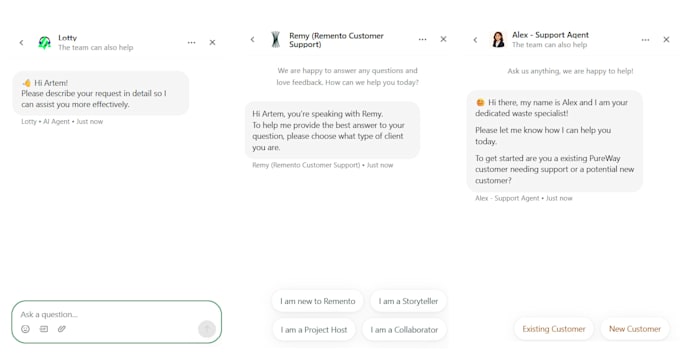Open the more options menu in Lotty chat

[191, 43]
